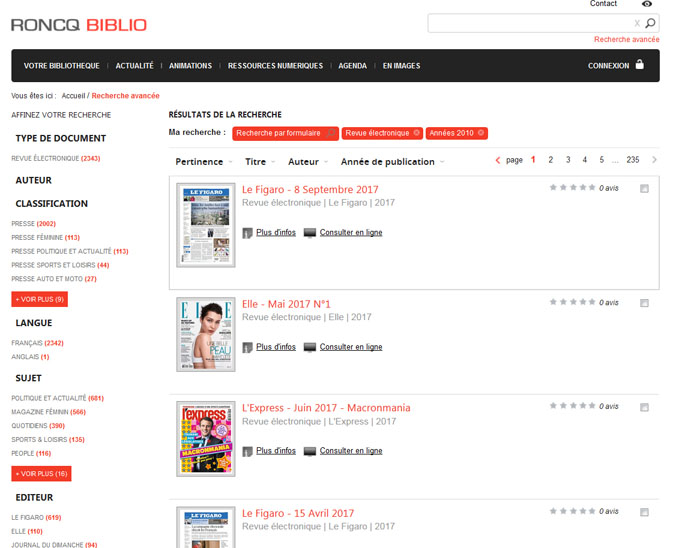Screen dimensions: 688x548
Task: Go to results page 3
Action: tap(568, 160)
